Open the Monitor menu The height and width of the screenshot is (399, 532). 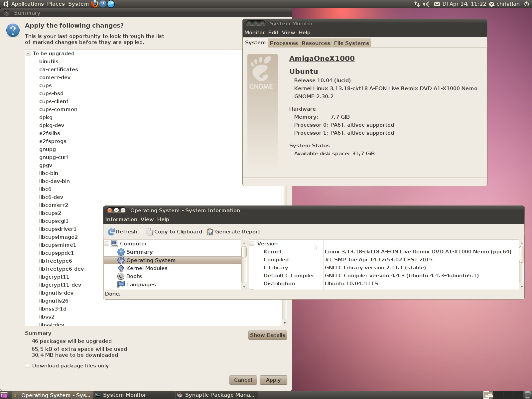254,33
